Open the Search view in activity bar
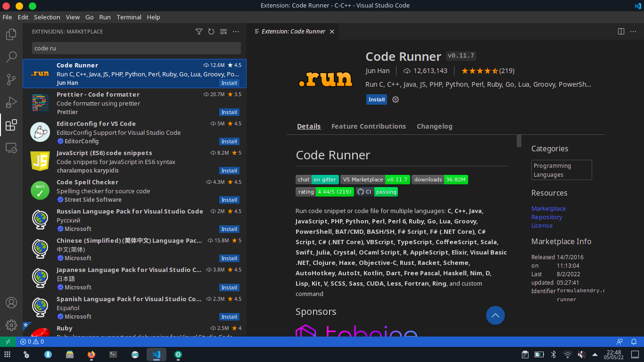Image resolution: width=644 pixels, height=362 pixels. pyautogui.click(x=11, y=57)
